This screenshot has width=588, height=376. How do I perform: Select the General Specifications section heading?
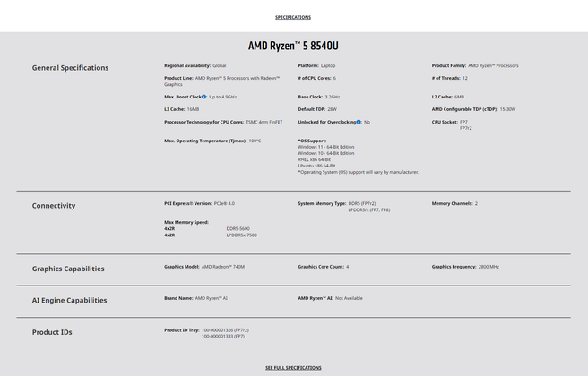pos(70,68)
